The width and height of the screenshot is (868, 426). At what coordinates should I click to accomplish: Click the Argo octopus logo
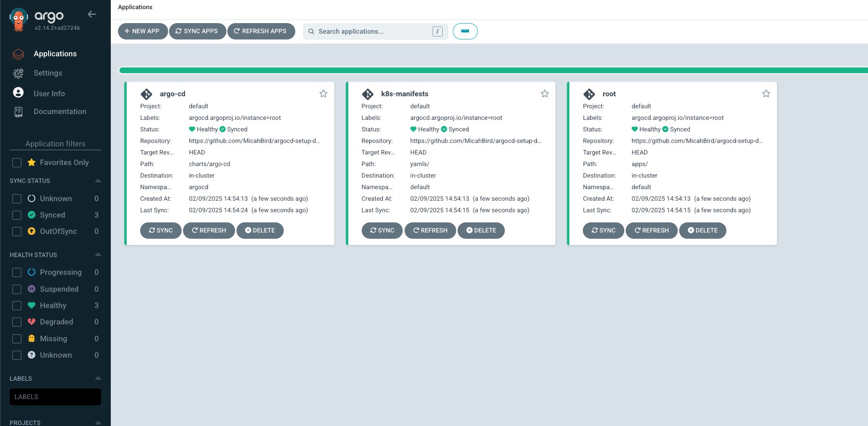pyautogui.click(x=18, y=20)
